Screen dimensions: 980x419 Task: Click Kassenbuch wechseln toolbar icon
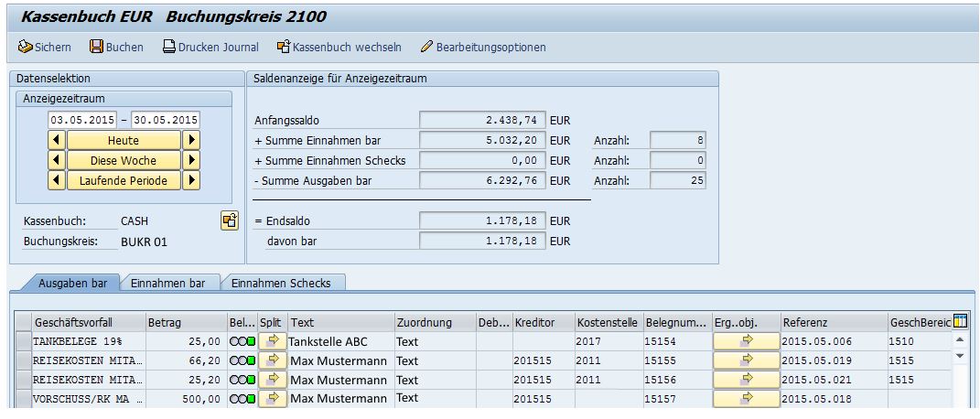click(284, 47)
